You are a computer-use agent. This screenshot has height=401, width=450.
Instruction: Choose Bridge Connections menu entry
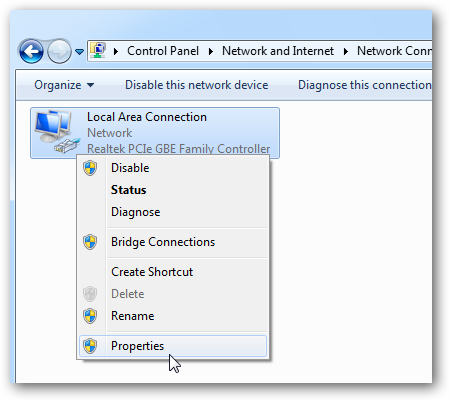pyautogui.click(x=173, y=242)
